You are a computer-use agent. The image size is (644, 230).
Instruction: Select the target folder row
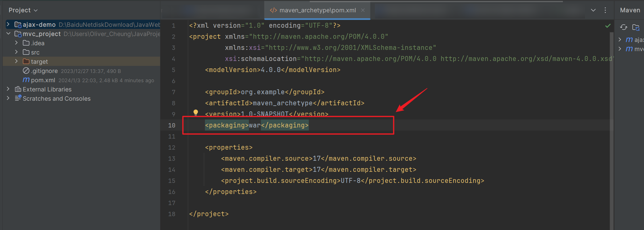click(81, 61)
